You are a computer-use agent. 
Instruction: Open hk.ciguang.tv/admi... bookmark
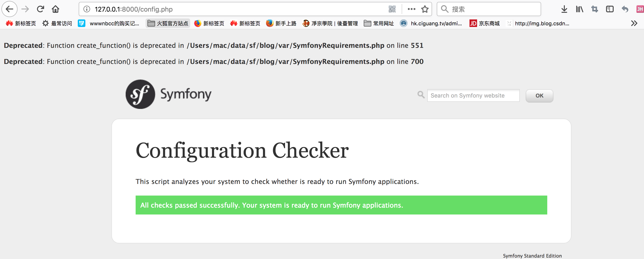click(x=431, y=23)
